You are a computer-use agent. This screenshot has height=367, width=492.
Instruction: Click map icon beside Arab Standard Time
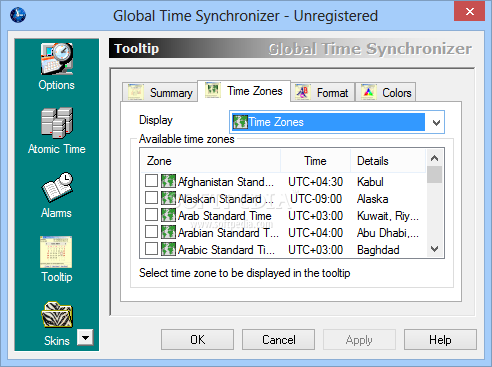168,215
